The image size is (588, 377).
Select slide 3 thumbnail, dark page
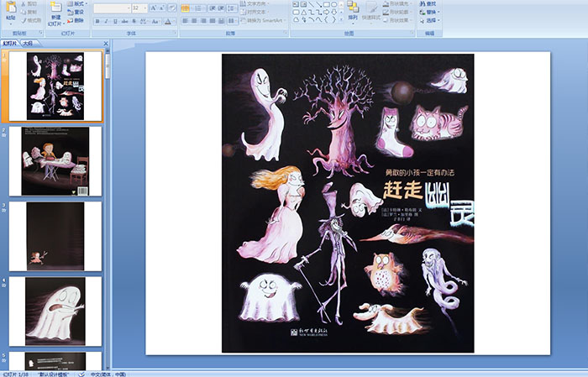pos(55,236)
